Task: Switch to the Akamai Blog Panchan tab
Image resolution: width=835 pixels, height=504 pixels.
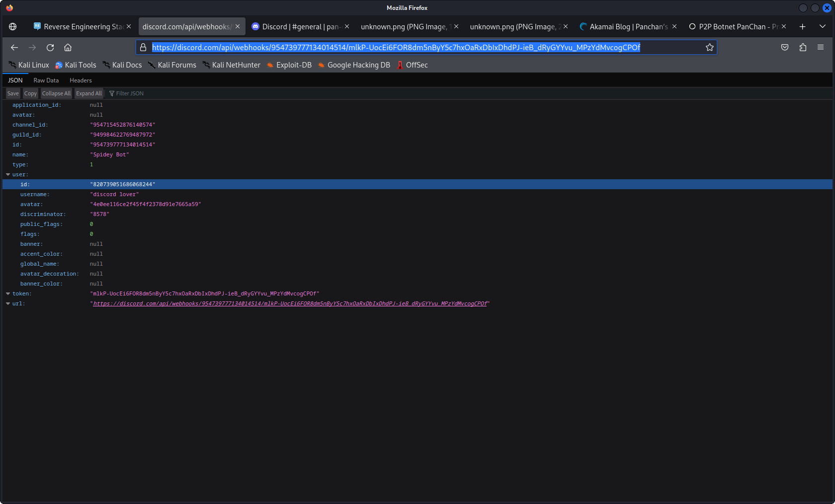Action: (628, 26)
